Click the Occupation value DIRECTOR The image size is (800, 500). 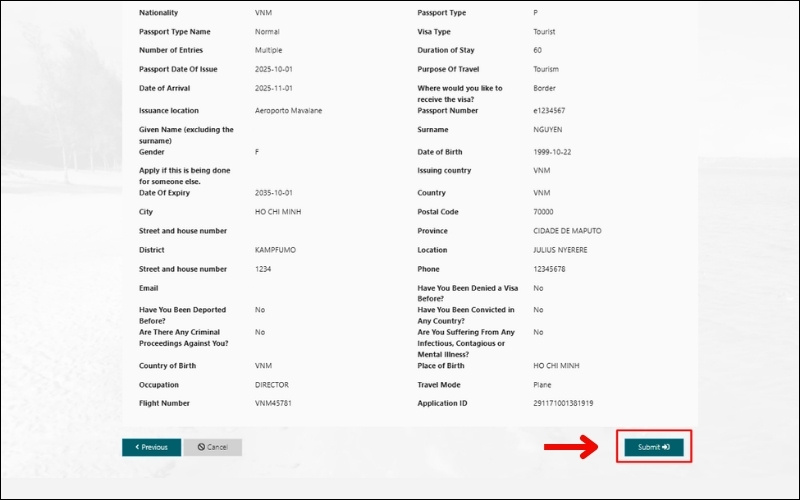[272, 384]
